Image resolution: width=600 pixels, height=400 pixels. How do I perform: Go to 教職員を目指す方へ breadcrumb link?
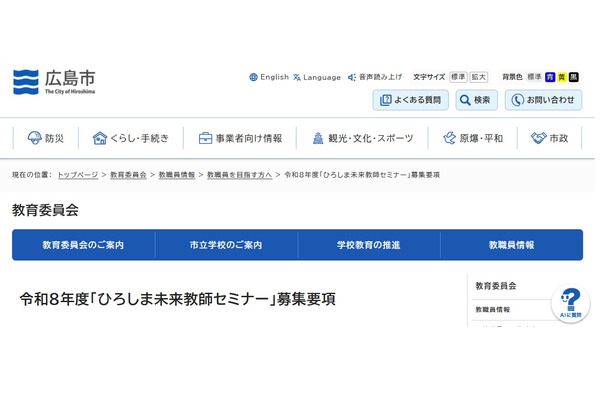(240, 175)
